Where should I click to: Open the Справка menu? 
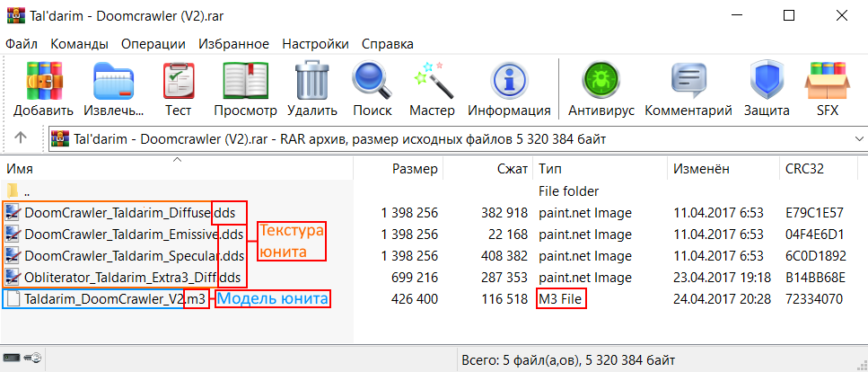point(388,44)
